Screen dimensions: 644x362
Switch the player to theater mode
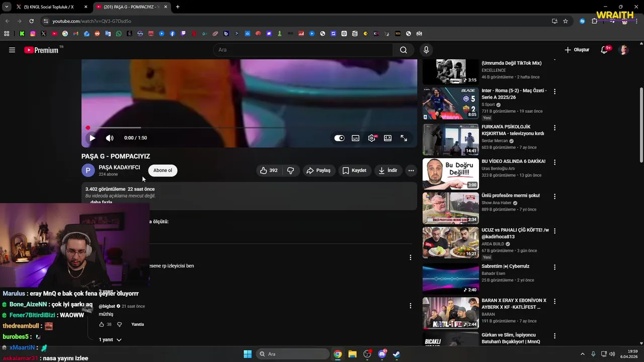click(x=388, y=138)
